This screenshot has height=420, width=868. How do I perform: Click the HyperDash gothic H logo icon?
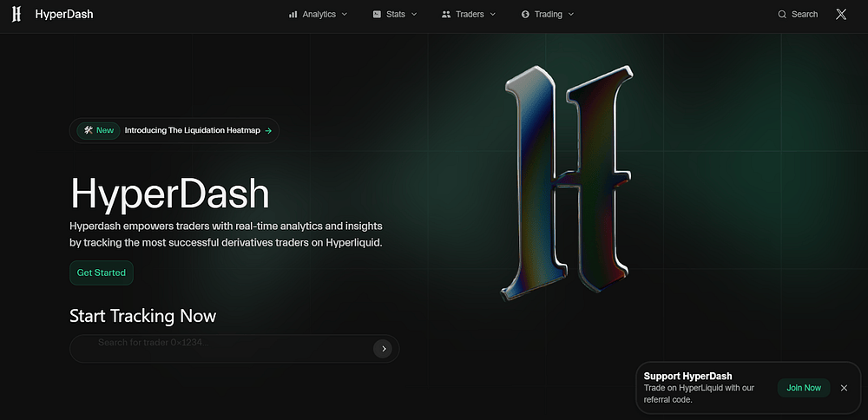tap(16, 14)
